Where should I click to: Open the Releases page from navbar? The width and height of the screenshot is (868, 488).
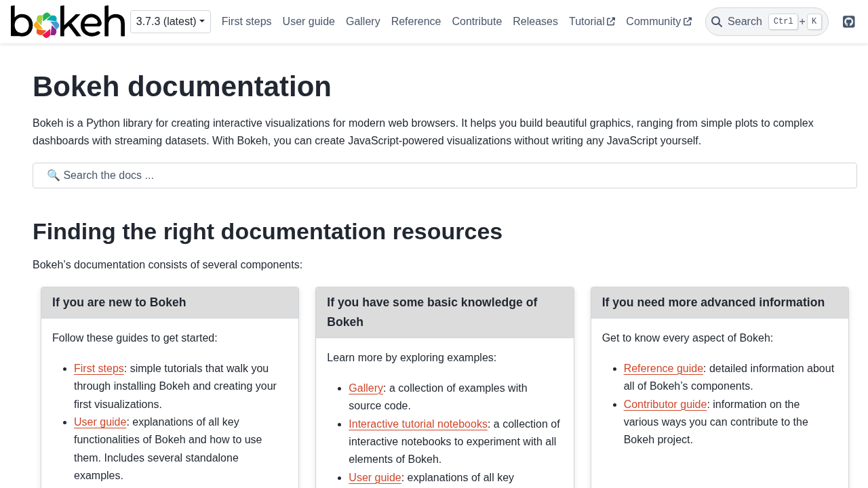coord(535,22)
